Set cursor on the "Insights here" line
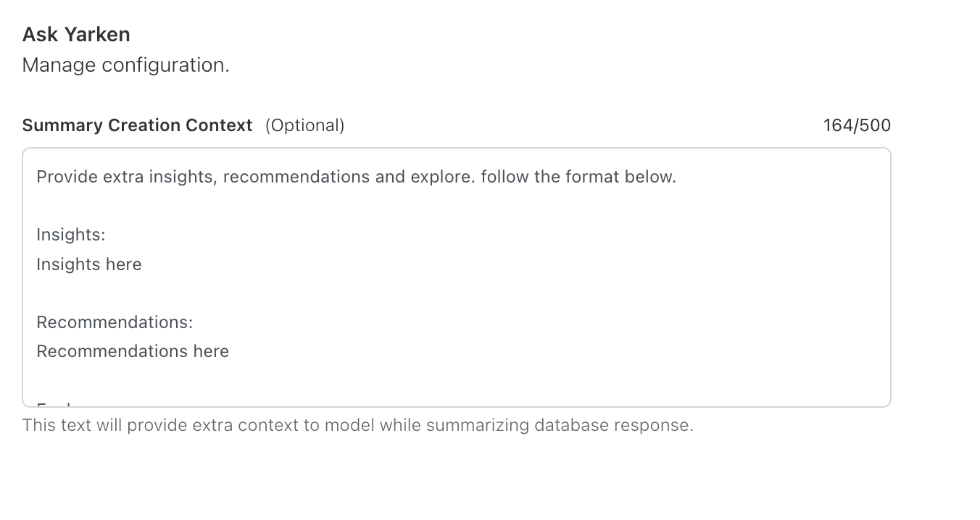980x520 pixels. click(x=88, y=264)
